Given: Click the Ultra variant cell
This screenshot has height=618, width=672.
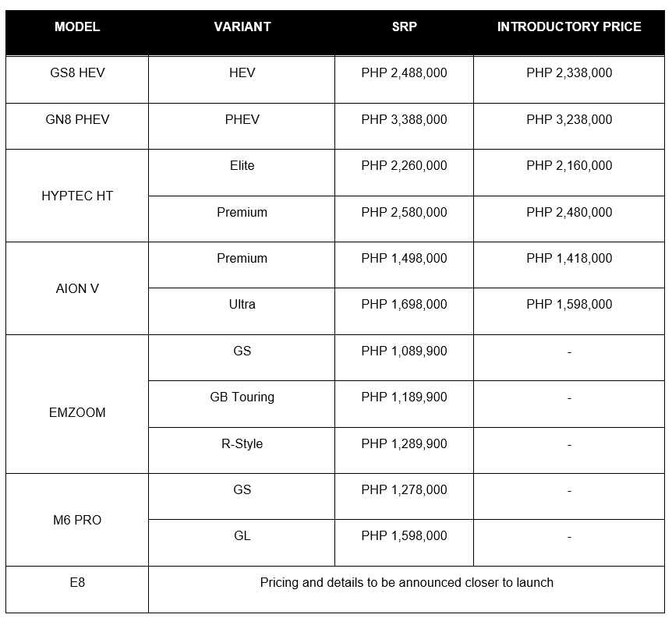Looking at the screenshot, I should click(242, 305).
